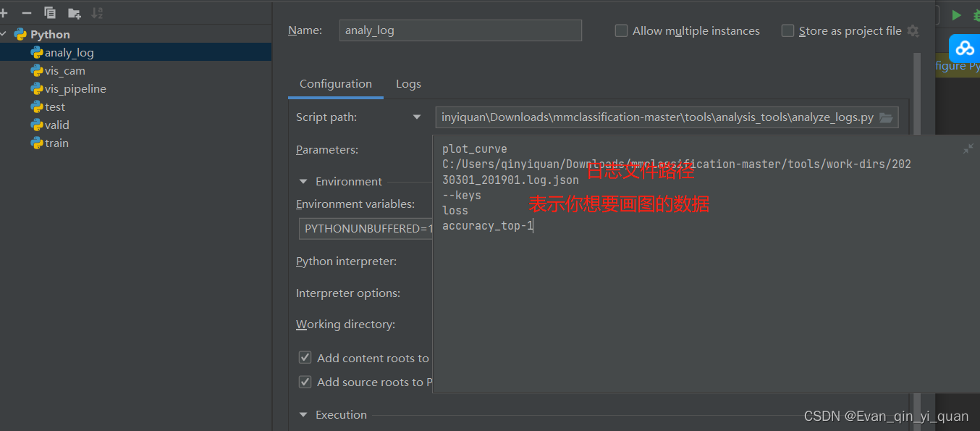Viewport: 980px width, 431px height.
Task: Select the vis_pipeline configuration
Action: coord(75,88)
